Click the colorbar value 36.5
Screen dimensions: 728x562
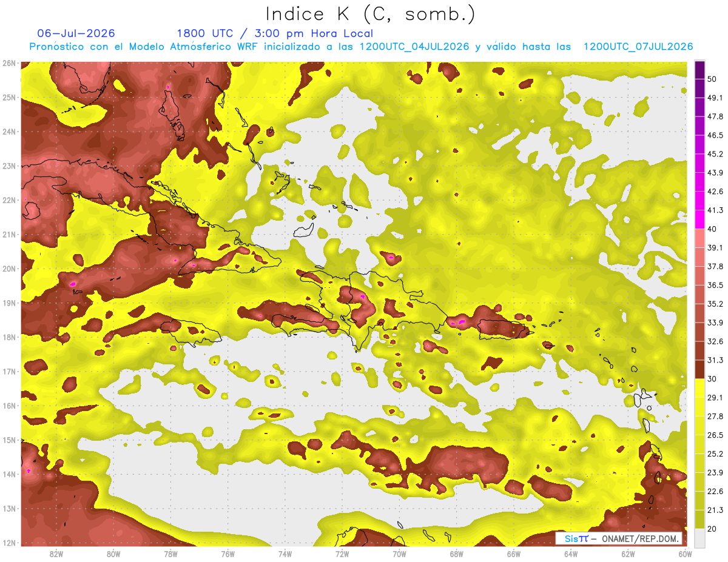pos(715,285)
